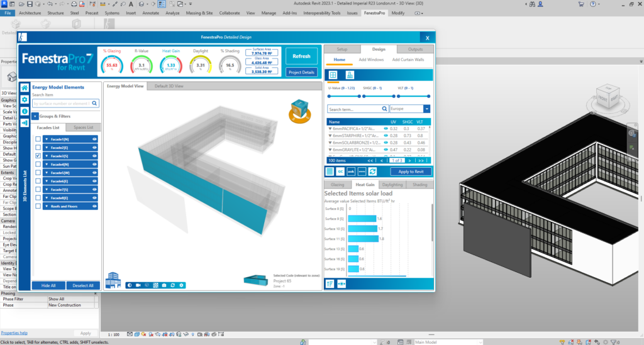
Task: Toggle visibility eye for Facade6[E]
Action: tap(94, 181)
